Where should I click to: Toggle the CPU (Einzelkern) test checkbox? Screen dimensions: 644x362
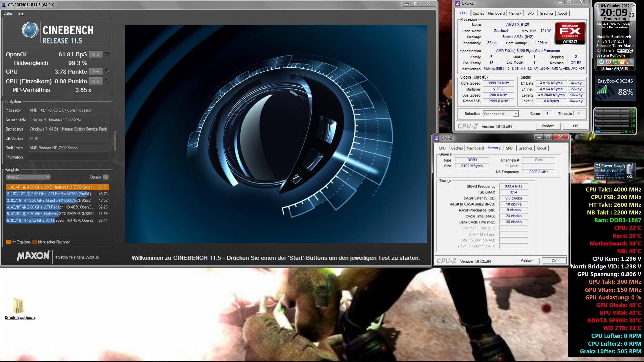107,81
